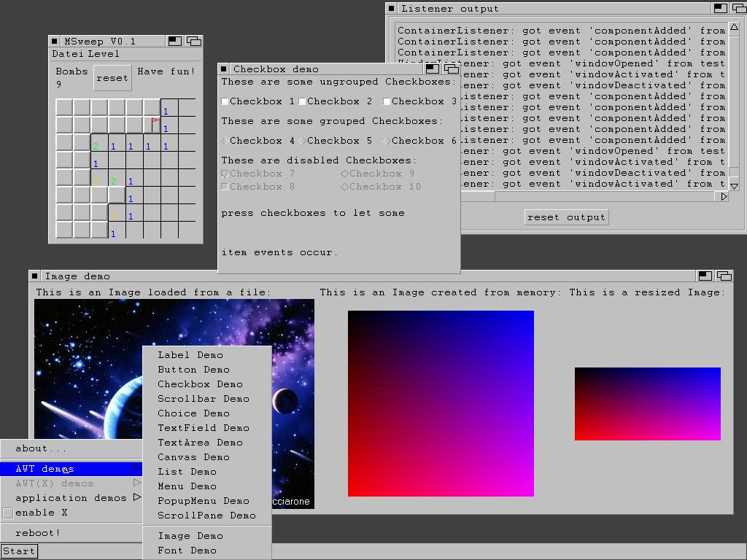Check the Checkbox 1 box
747x560 pixels.
(225, 101)
